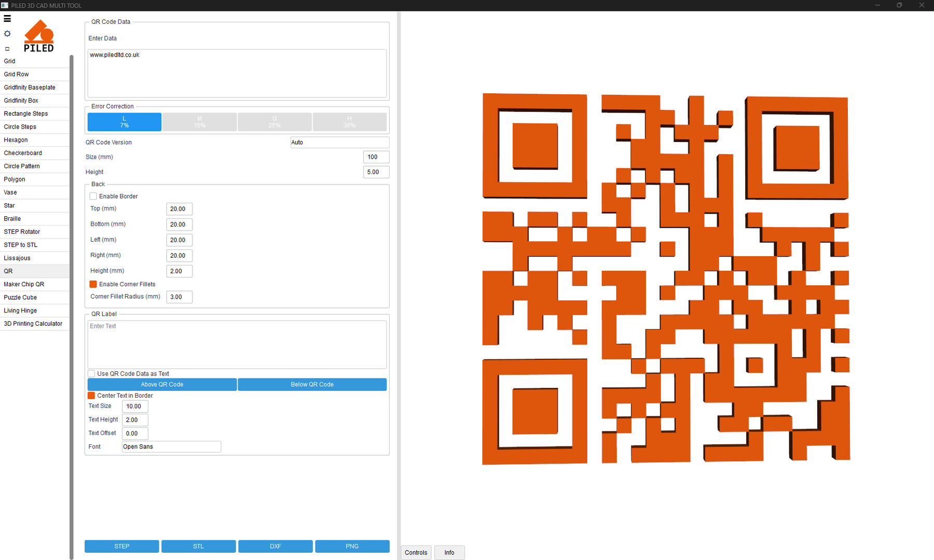Viewport: 934px width, 560px height.
Task: Open the Living Hinge tool
Action: pyautogui.click(x=35, y=311)
